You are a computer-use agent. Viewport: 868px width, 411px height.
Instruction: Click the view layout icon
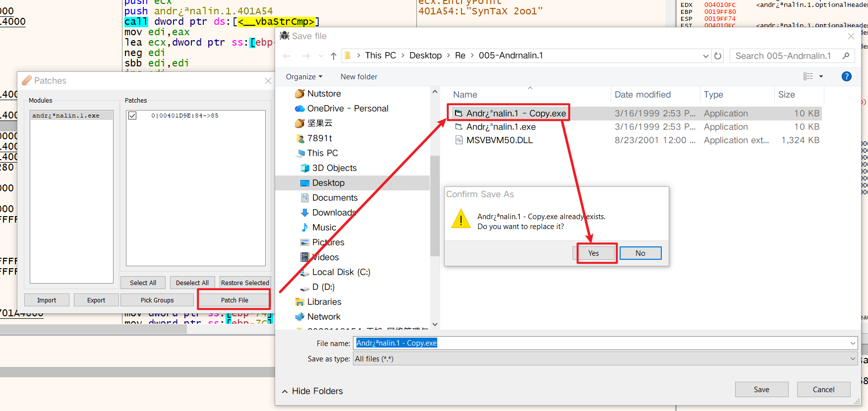808,76
